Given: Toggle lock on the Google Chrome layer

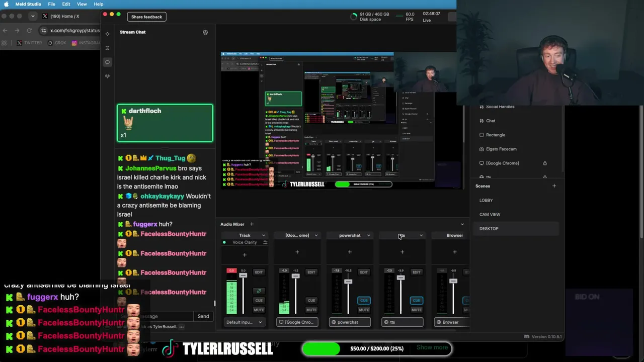Looking at the screenshot, I should (x=544, y=163).
